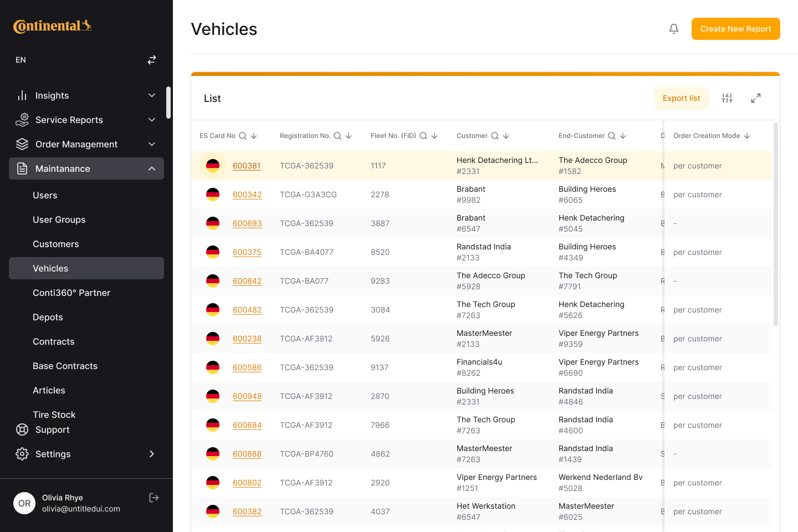Open ES card link 600381
Image resolution: width=798 pixels, height=532 pixels.
click(247, 166)
